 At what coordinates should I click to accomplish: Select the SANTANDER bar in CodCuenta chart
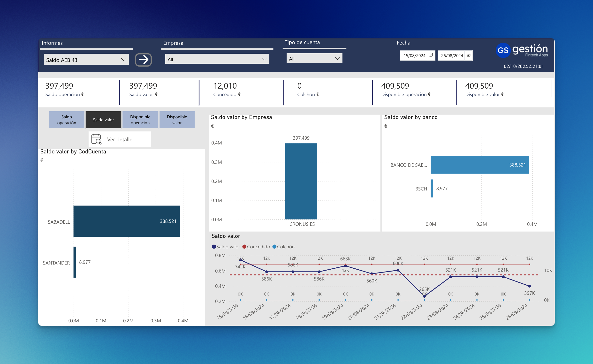tap(75, 262)
